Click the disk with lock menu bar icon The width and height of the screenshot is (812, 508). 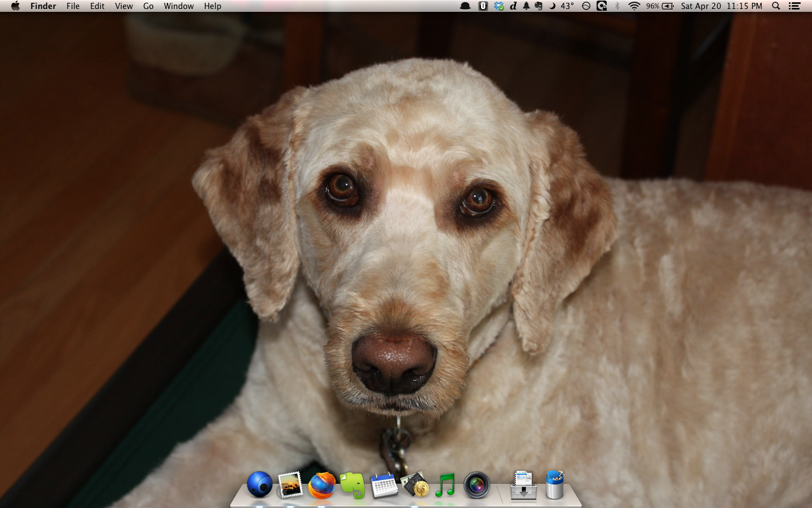tap(602, 6)
